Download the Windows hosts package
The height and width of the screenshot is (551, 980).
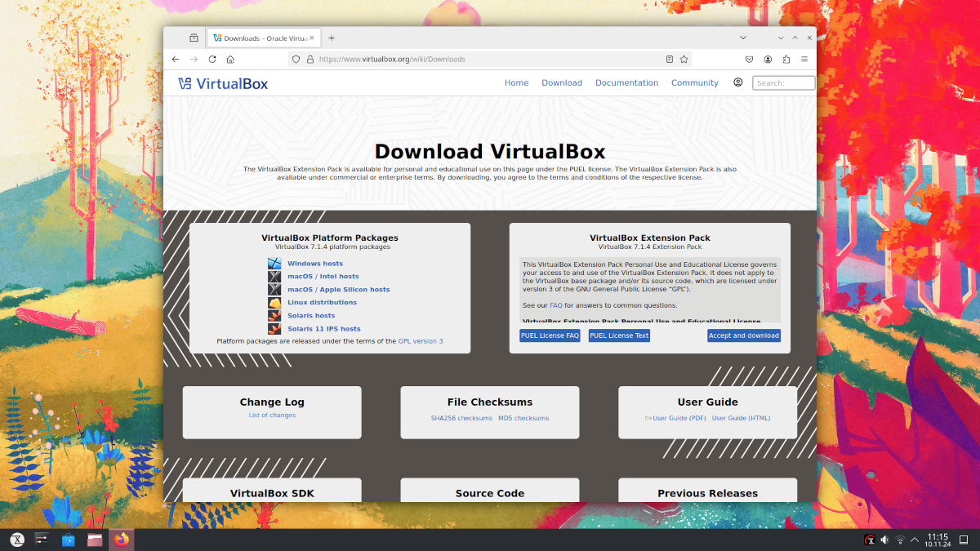(x=315, y=264)
